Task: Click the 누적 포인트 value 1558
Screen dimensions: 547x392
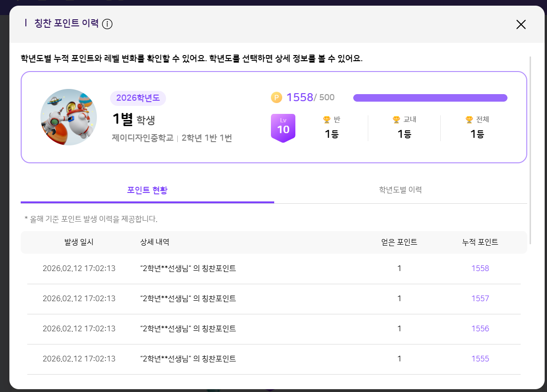Action: (480, 269)
